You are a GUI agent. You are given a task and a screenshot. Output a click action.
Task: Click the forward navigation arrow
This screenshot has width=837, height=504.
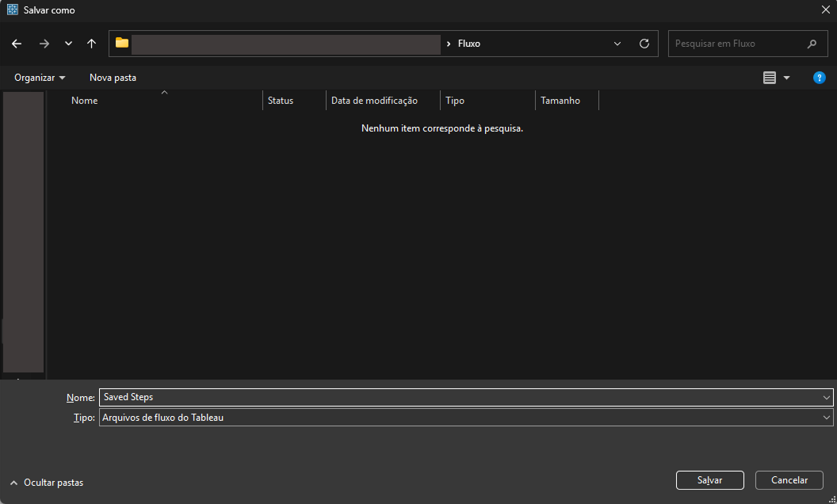pos(44,44)
